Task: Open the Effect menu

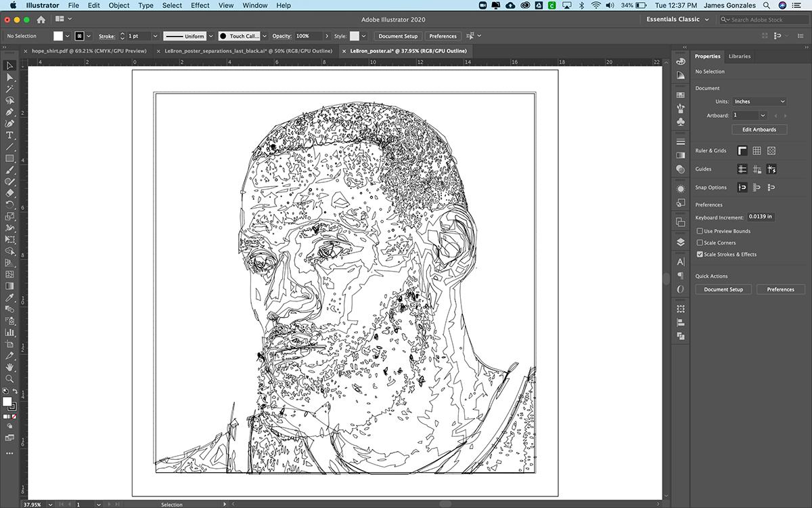Action: click(x=200, y=5)
